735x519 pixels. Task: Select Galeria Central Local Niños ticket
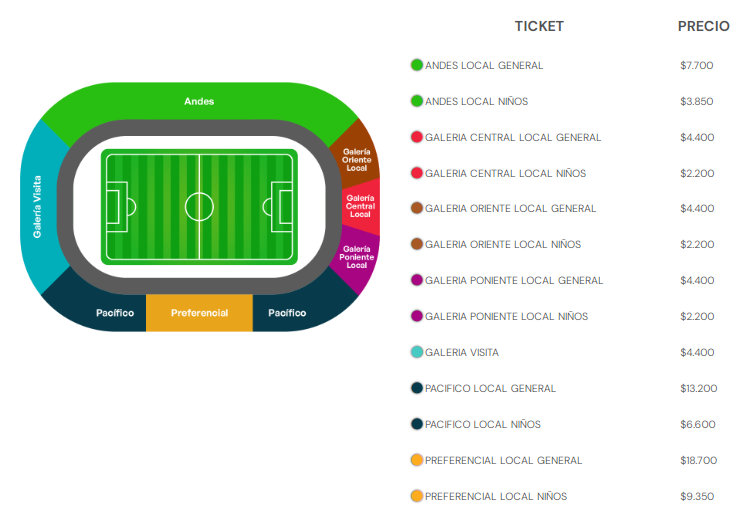(x=505, y=173)
